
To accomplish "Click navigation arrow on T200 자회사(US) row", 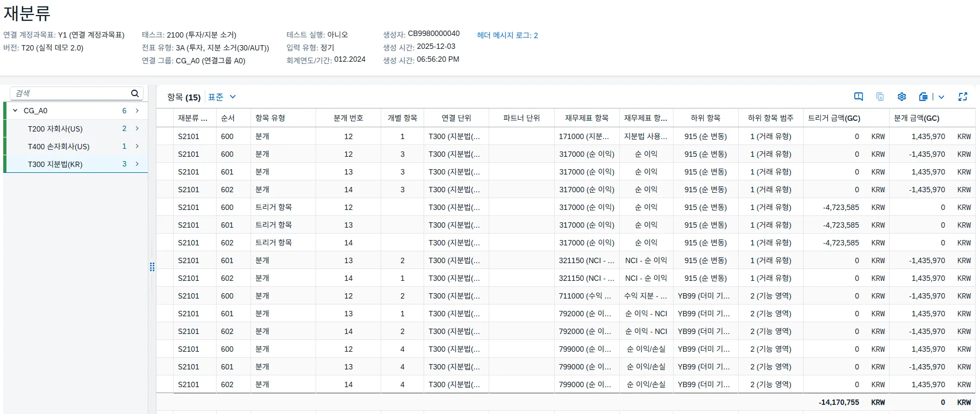I will (x=138, y=128).
